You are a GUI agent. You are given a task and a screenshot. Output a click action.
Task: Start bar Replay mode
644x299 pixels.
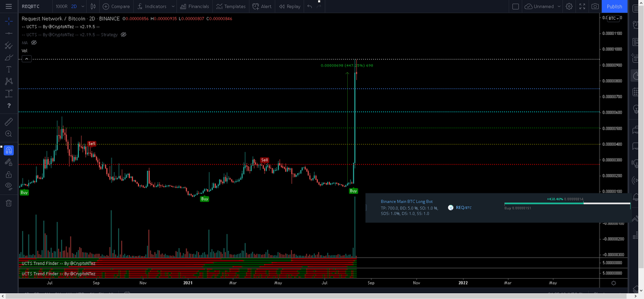[290, 6]
